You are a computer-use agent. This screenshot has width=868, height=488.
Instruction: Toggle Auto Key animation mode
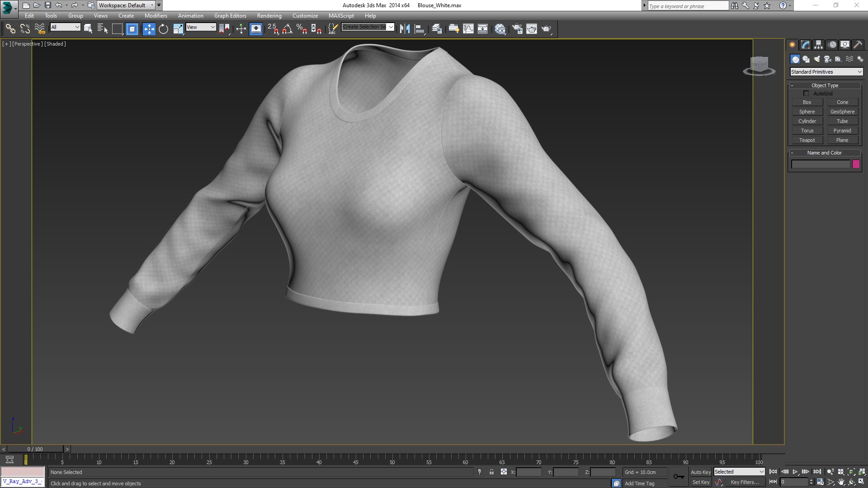(700, 472)
